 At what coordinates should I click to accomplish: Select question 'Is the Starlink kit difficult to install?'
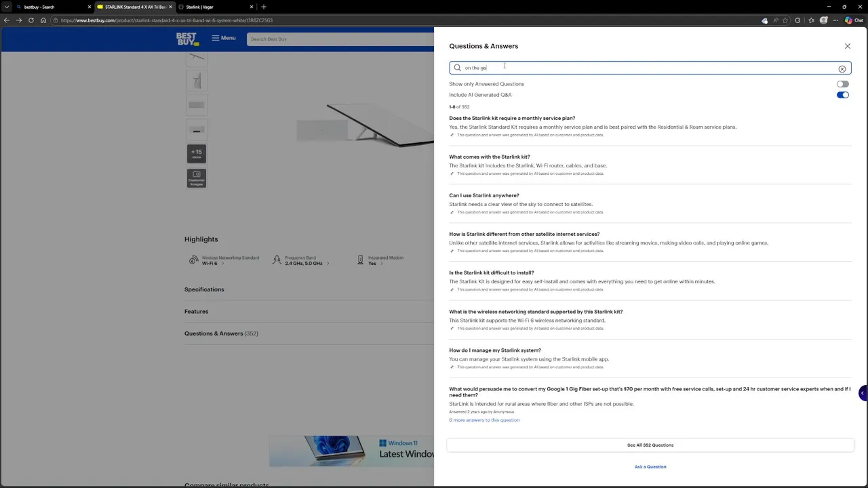(x=492, y=273)
